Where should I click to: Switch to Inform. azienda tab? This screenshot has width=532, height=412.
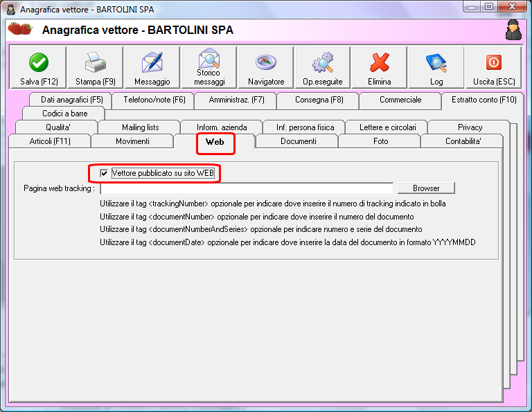click(222, 127)
